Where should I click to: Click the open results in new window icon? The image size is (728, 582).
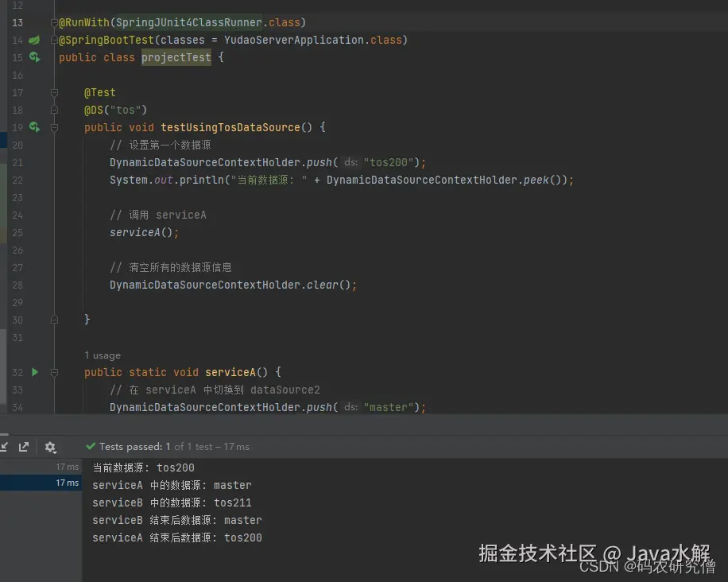pyautogui.click(x=25, y=448)
